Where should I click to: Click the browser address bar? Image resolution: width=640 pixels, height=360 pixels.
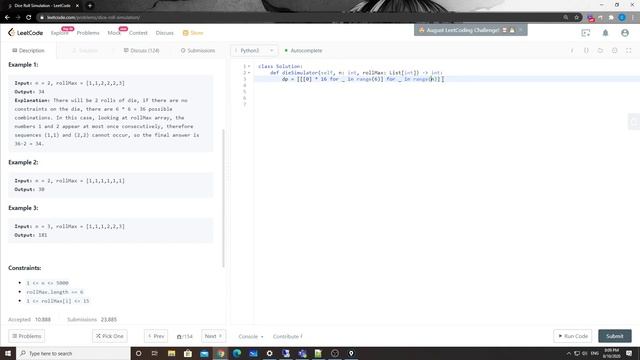300,17
